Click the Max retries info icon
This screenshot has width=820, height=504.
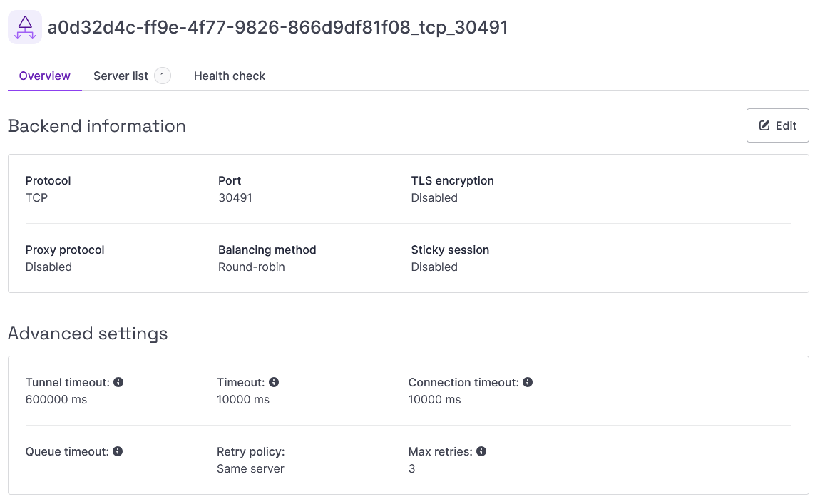(x=481, y=451)
